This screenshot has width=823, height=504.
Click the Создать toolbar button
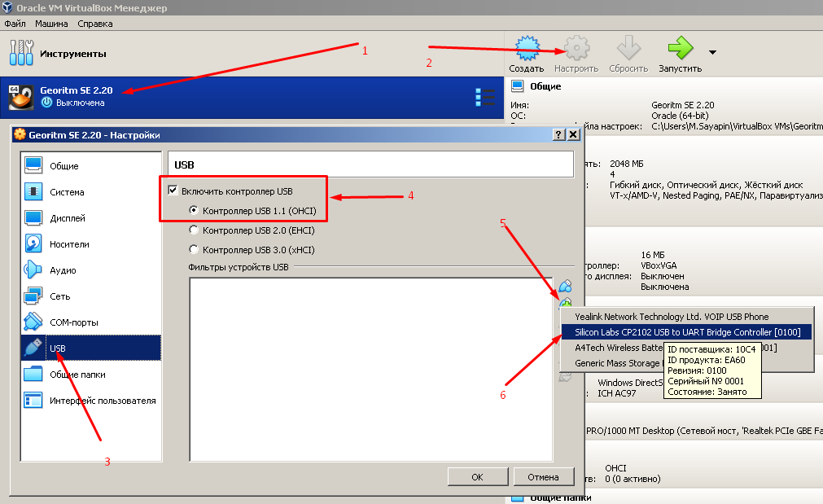click(x=527, y=54)
